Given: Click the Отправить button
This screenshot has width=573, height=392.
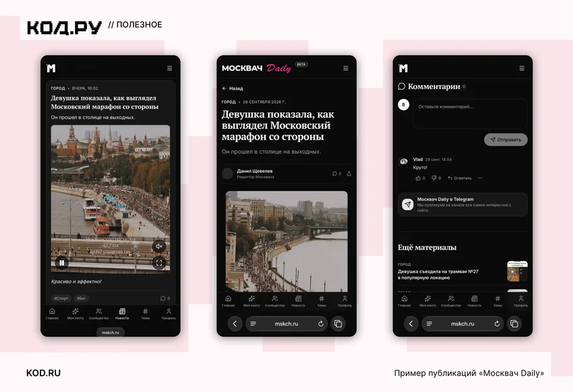Looking at the screenshot, I should 506,139.
